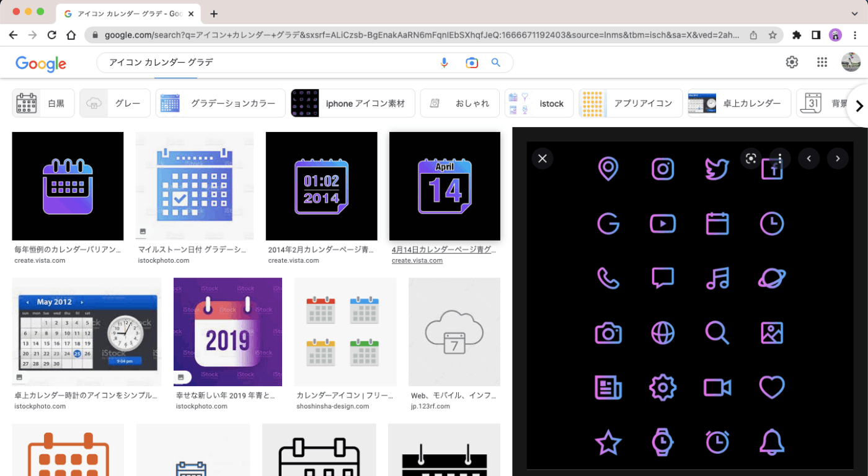Open the April 14 calendar thumbnail
The height and width of the screenshot is (476, 868).
[445, 186]
